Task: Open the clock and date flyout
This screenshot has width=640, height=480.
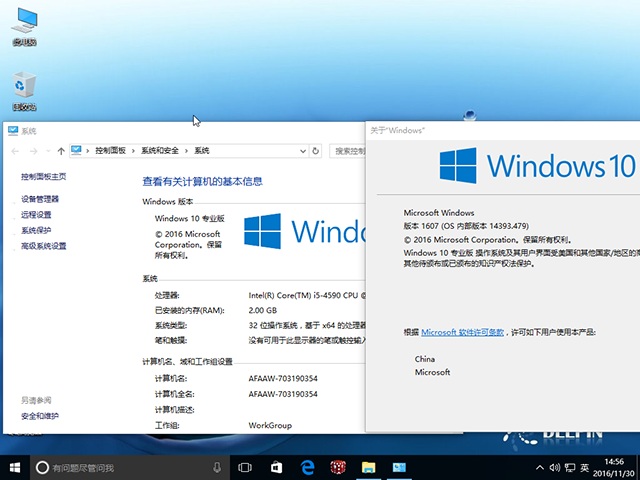Action: coord(612,467)
